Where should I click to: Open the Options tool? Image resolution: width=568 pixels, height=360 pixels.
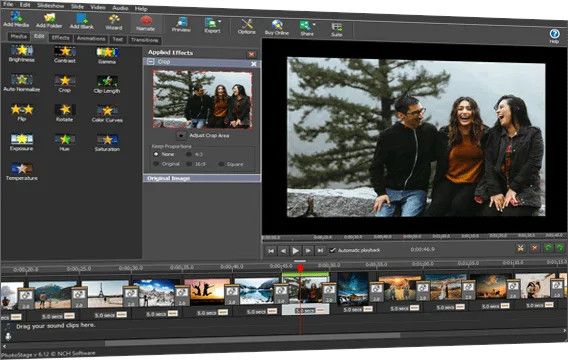click(x=247, y=26)
